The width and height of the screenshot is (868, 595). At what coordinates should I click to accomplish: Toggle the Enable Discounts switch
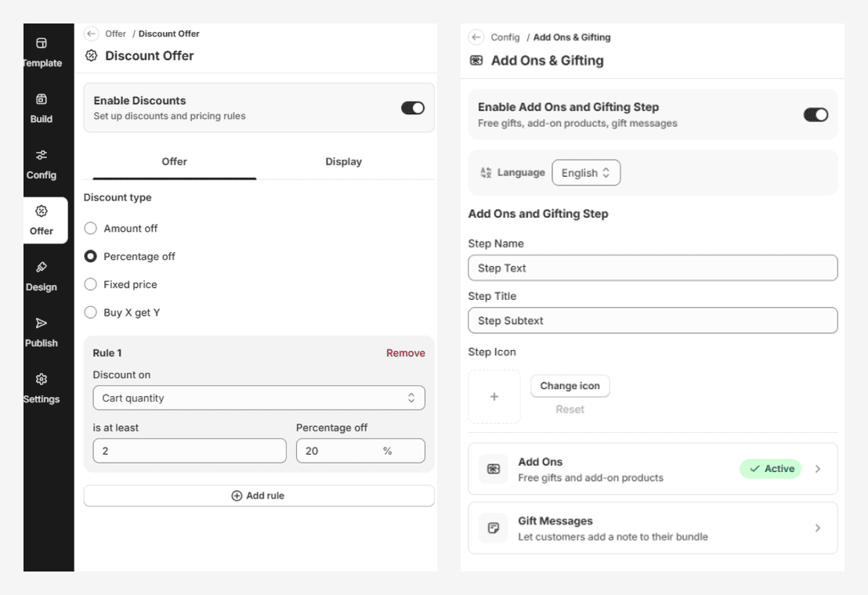413,108
